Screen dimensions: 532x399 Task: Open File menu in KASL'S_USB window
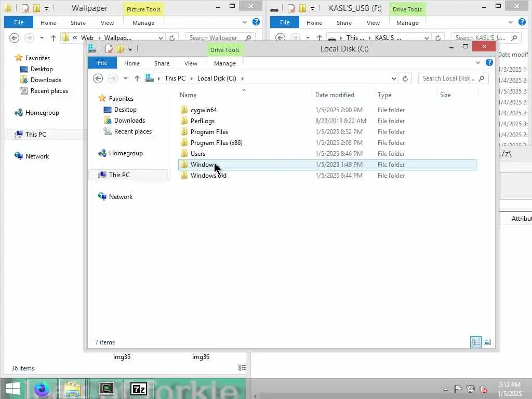coord(285,22)
